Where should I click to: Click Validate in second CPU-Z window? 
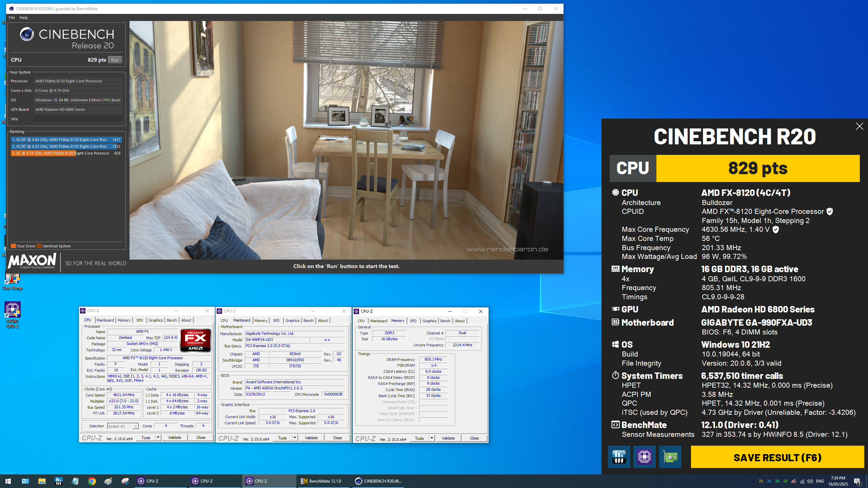pyautogui.click(x=311, y=438)
